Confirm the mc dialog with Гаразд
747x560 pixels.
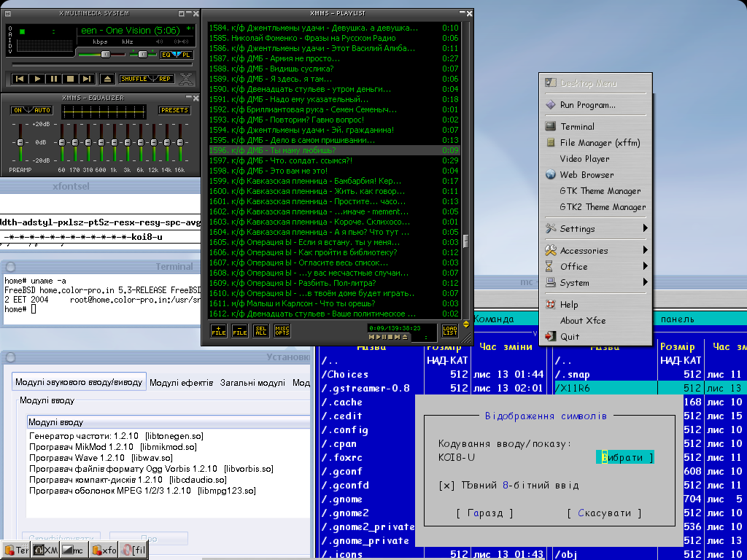(x=484, y=513)
